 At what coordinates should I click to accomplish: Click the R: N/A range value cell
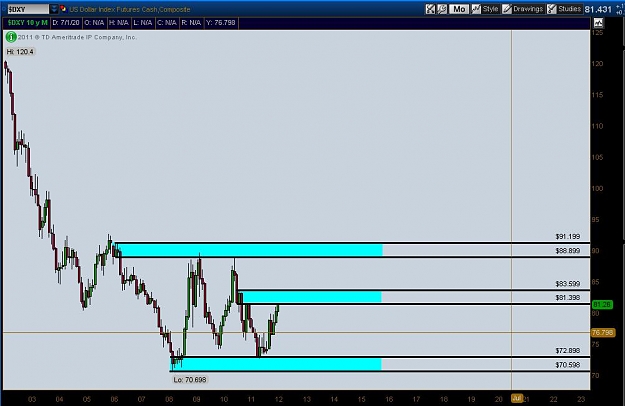[191, 23]
